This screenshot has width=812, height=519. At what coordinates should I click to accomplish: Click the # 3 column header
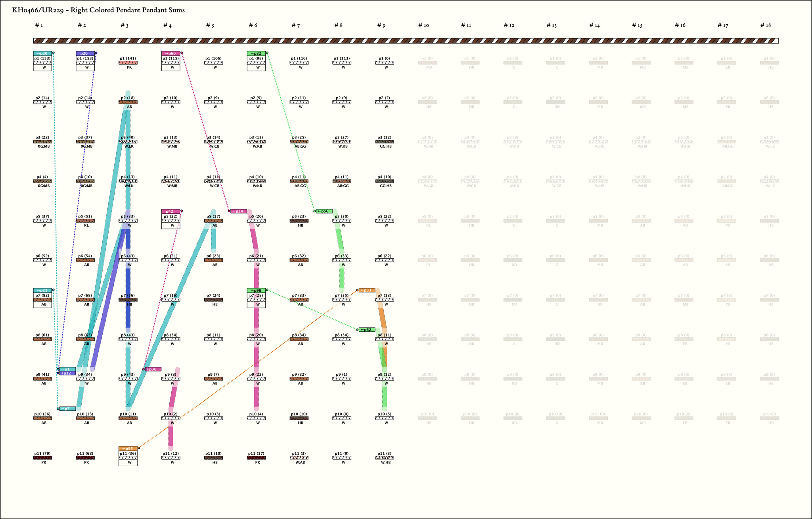tap(124, 25)
